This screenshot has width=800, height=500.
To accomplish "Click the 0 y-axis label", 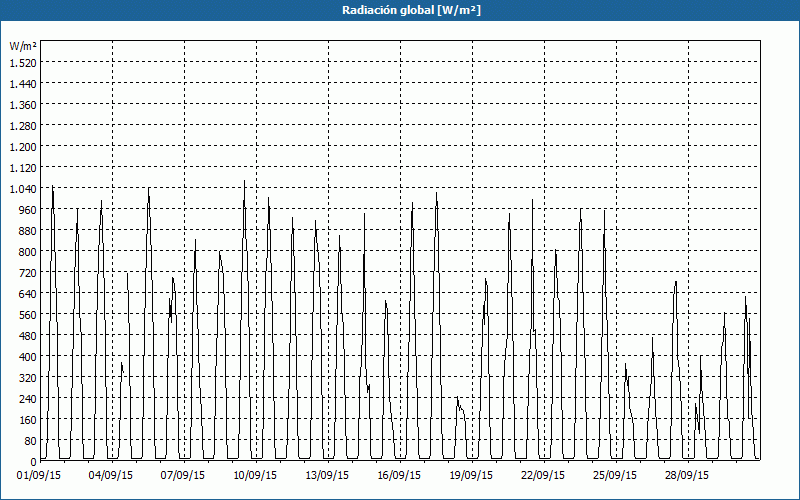I will point(34,462).
